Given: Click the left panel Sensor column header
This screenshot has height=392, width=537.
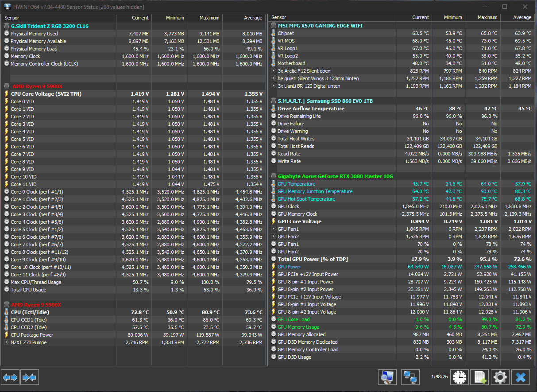Looking at the screenshot, I should click(59, 18).
